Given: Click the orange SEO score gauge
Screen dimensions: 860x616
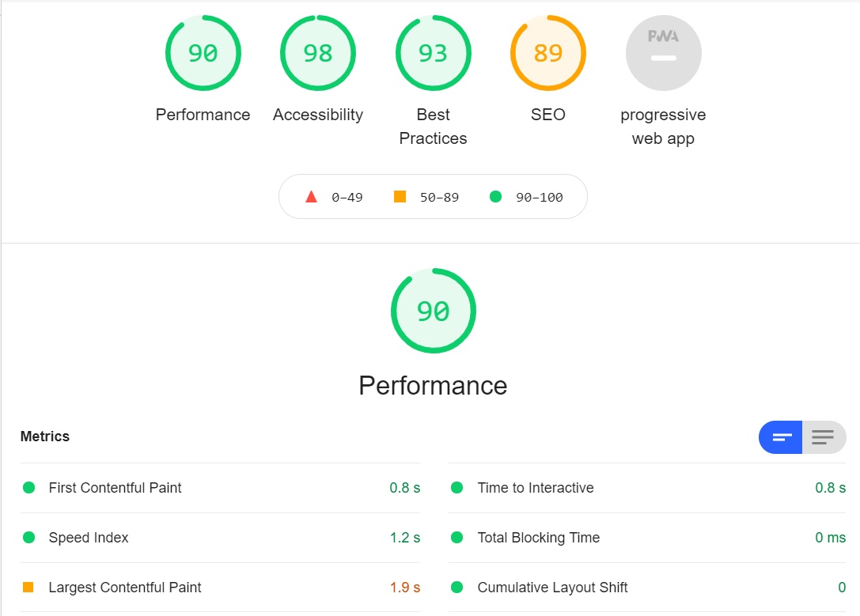Looking at the screenshot, I should point(548,52).
